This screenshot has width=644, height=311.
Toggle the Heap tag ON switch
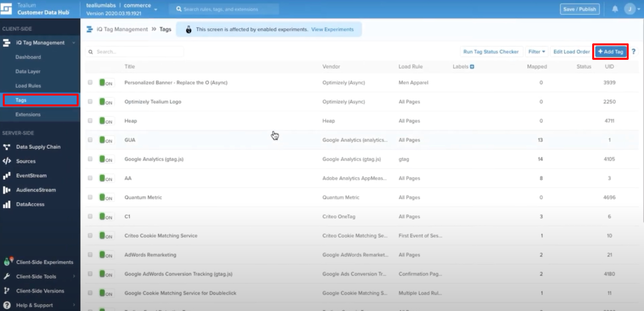point(106,121)
